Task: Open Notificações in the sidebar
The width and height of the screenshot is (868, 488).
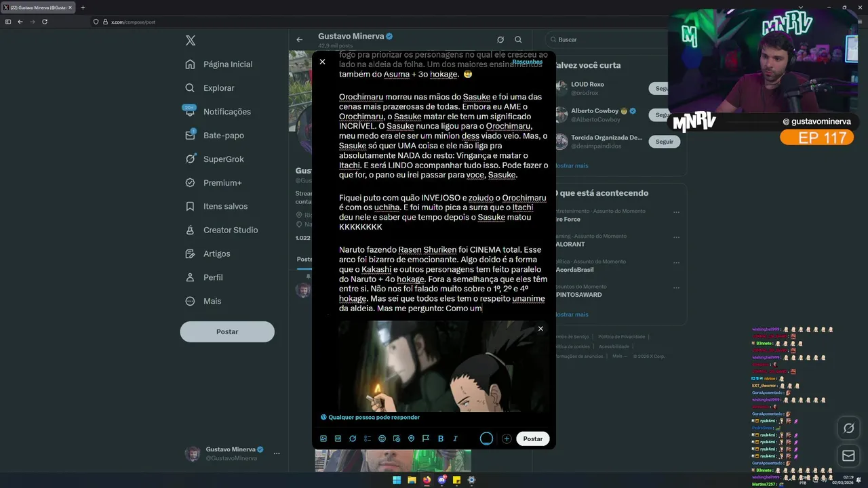Action: pyautogui.click(x=218, y=112)
